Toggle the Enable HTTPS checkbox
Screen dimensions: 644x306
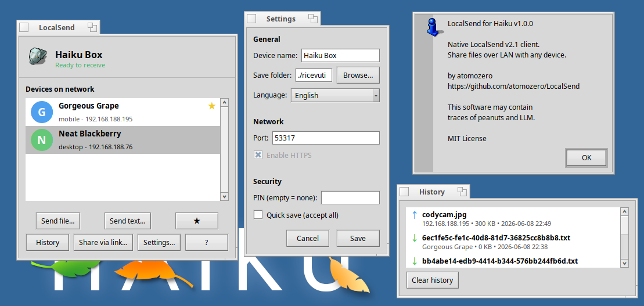(258, 155)
